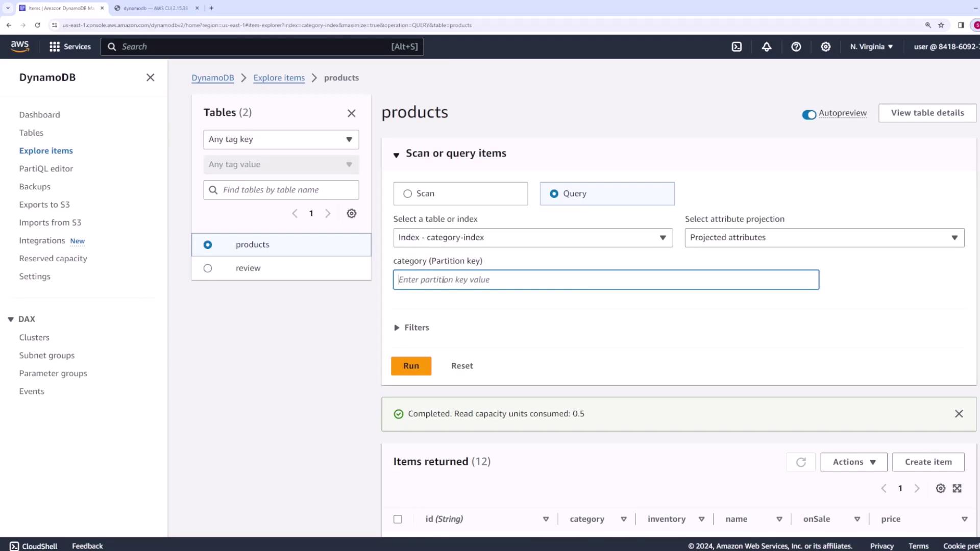Open items table settings gear icon
Viewport: 980px width, 551px height.
click(x=940, y=488)
